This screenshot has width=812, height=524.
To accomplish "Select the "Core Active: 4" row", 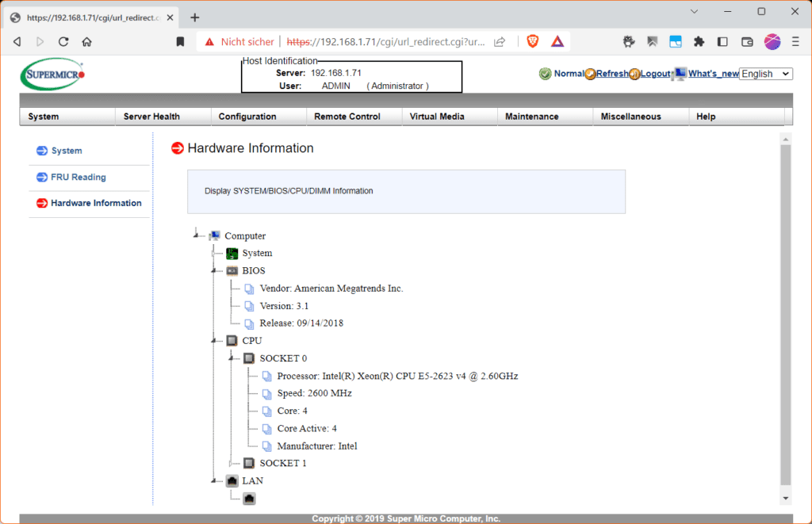I will [307, 428].
